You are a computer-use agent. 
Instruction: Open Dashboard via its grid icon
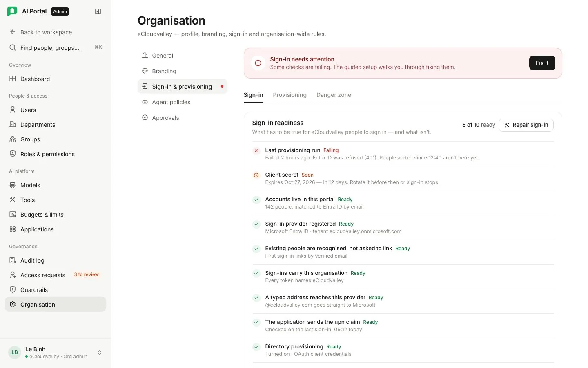point(13,79)
